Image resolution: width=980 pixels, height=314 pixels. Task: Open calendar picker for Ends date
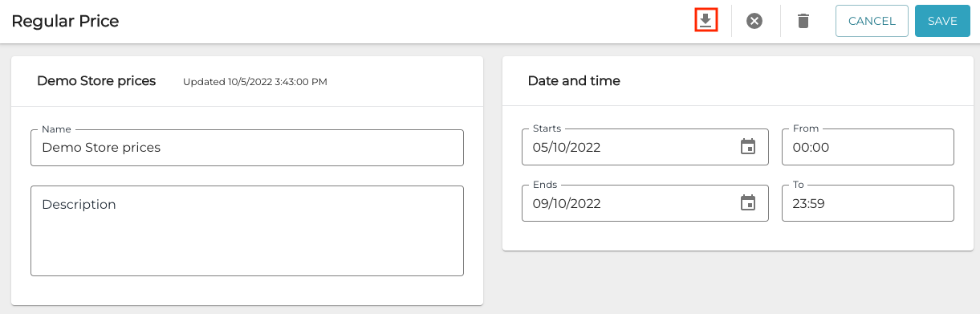click(748, 203)
